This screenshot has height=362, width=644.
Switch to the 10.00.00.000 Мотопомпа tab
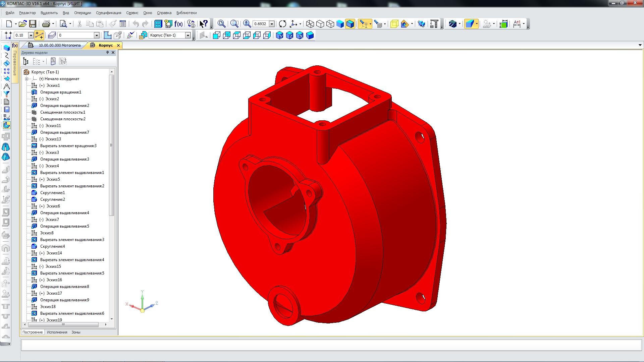[59, 45]
